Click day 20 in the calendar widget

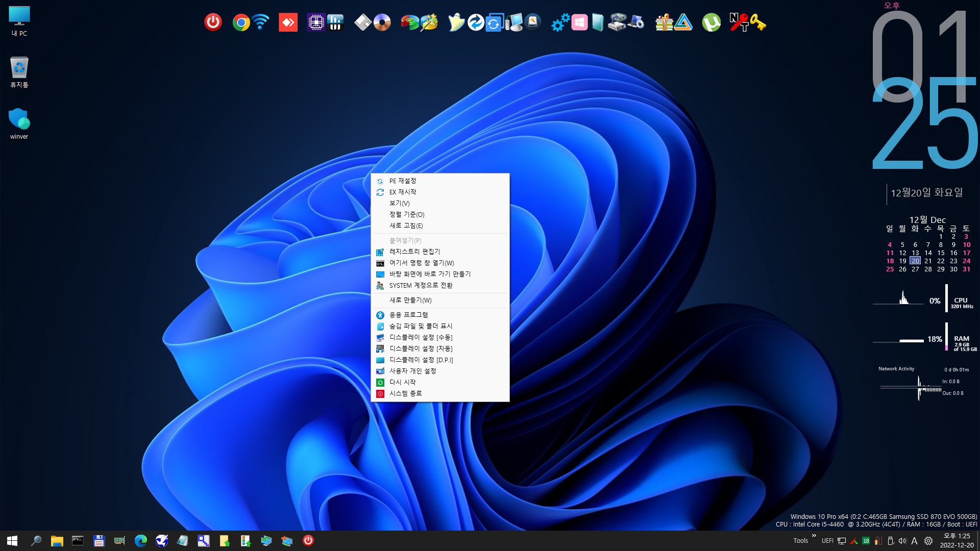point(915,261)
